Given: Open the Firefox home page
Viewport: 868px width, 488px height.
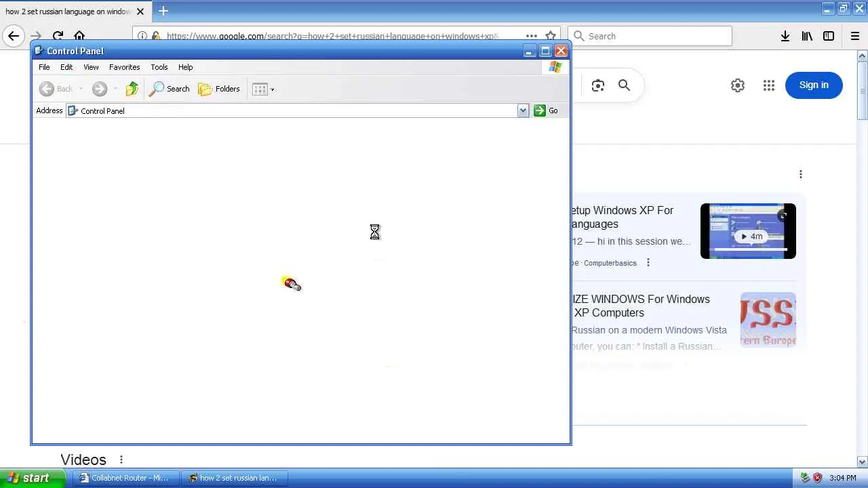Looking at the screenshot, I should coord(79,36).
